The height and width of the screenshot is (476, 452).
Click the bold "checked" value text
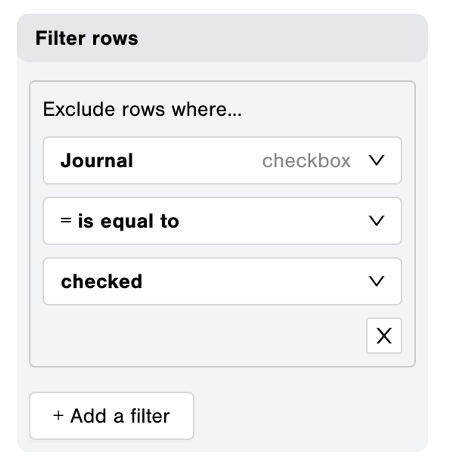(x=102, y=282)
